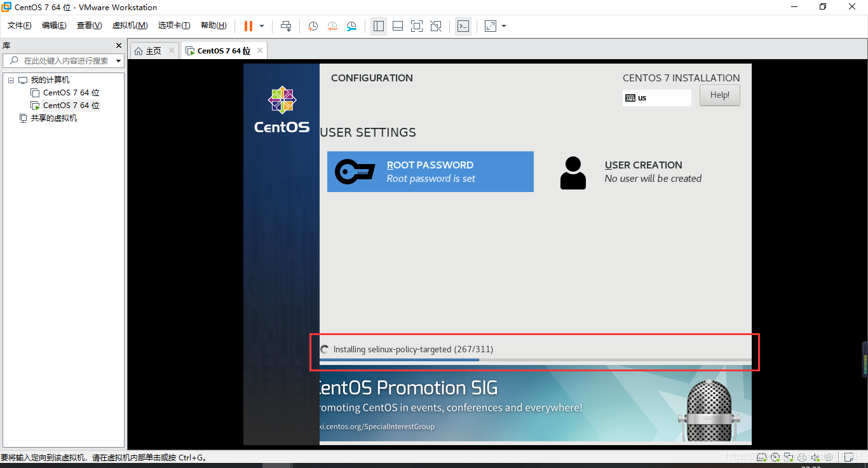Screen dimensions: 868x468
Task: Revert VM to previous snapshot
Action: click(332, 26)
